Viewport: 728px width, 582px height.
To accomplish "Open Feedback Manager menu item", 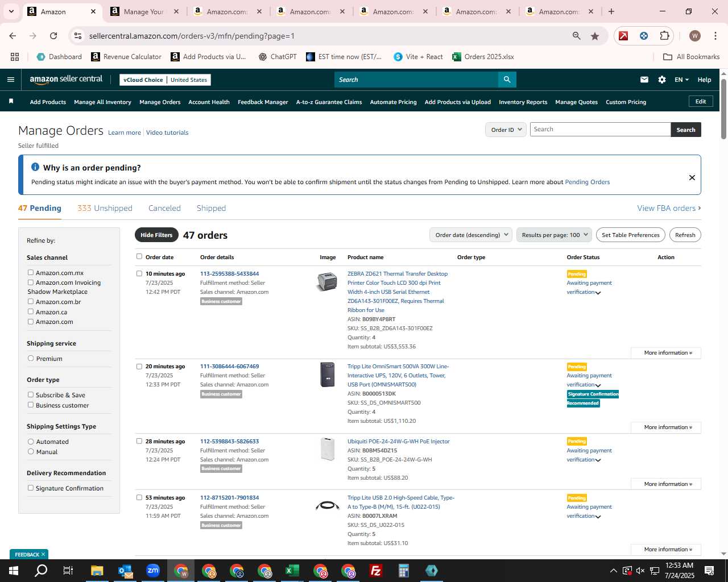I will pos(263,102).
